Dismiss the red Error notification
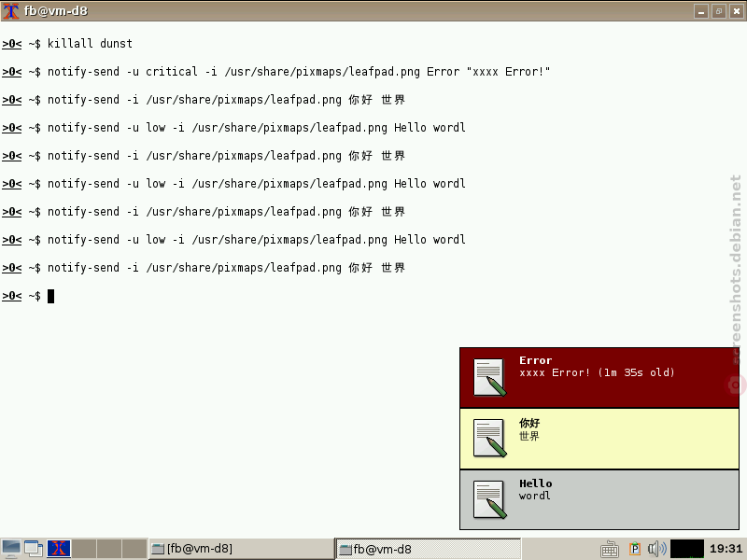The height and width of the screenshot is (560, 747). [x=599, y=378]
